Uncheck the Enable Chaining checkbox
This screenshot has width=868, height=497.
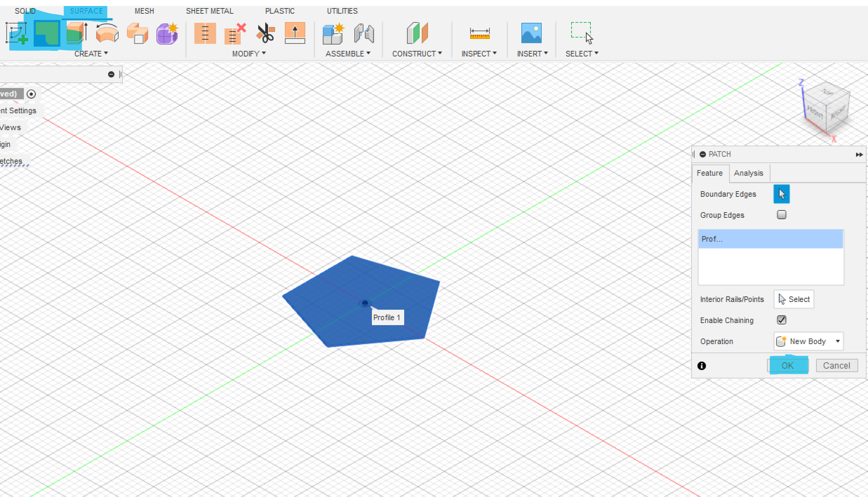pos(781,320)
